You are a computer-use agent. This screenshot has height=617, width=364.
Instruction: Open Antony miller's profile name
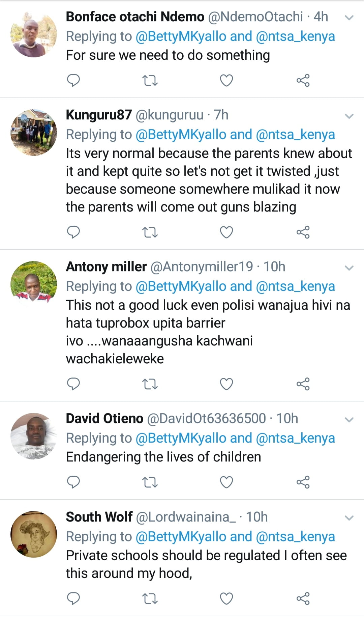coord(106,267)
